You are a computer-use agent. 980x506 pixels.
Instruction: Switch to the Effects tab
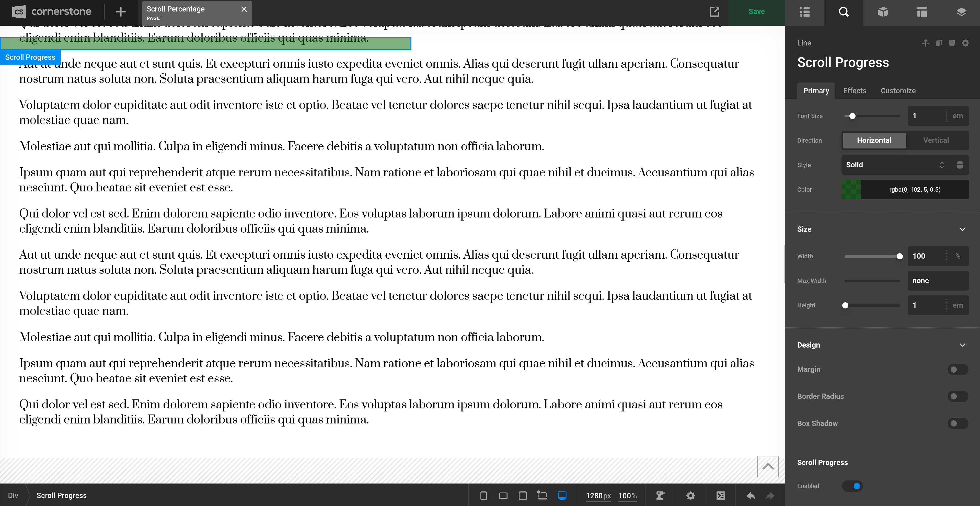tap(855, 90)
